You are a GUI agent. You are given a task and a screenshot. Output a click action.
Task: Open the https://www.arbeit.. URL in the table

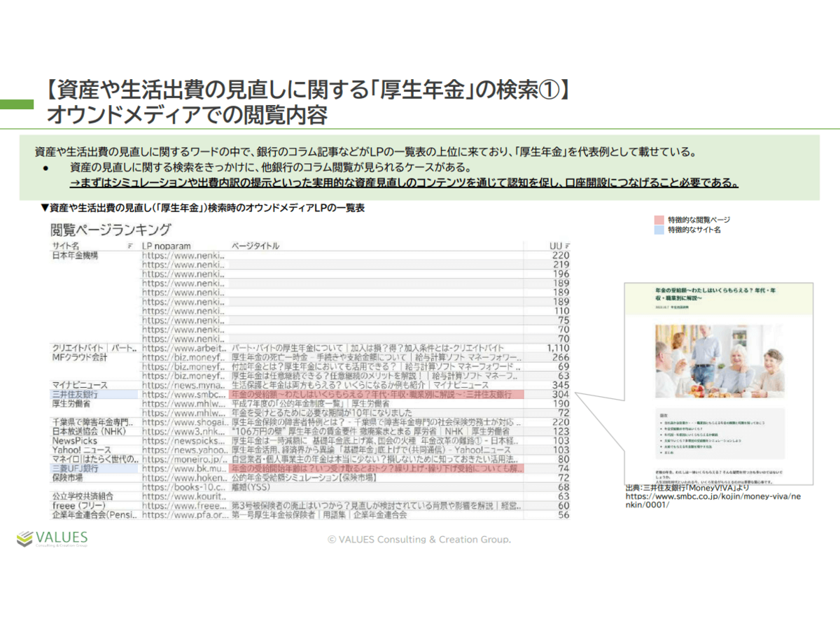(x=183, y=348)
